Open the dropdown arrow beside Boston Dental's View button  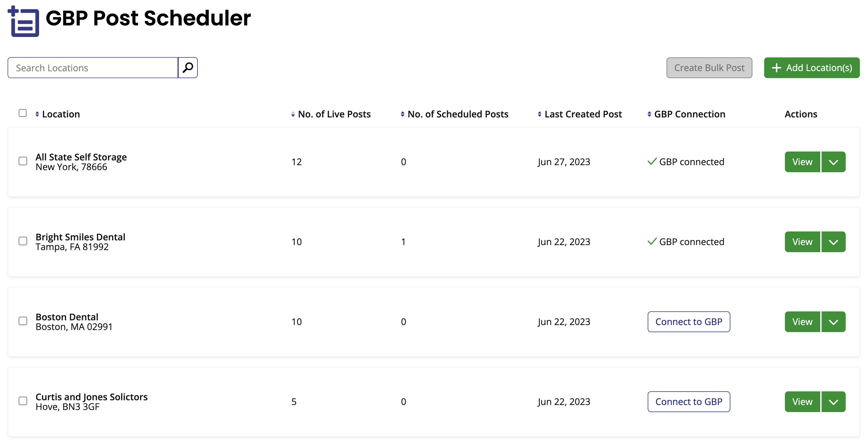click(x=833, y=322)
